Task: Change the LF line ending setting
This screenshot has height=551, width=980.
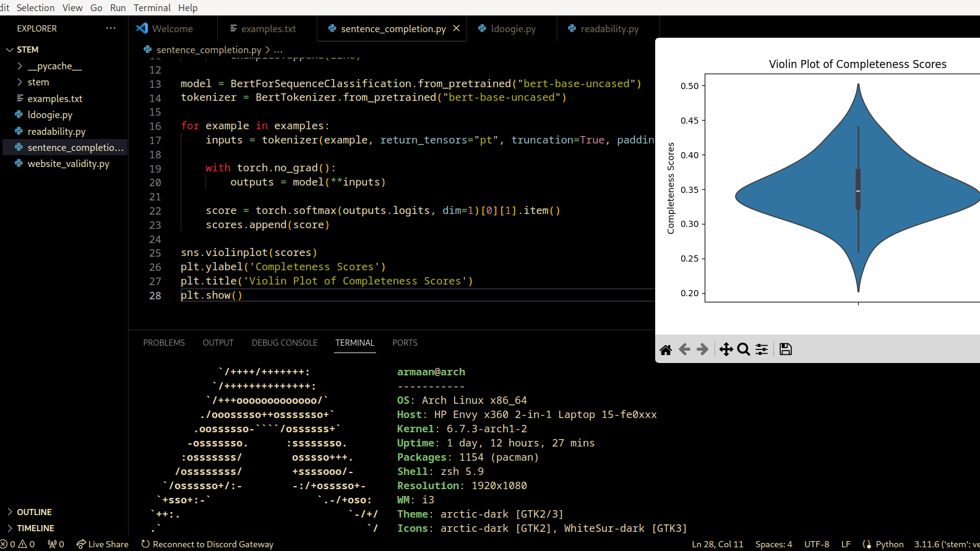Action: pyautogui.click(x=846, y=544)
